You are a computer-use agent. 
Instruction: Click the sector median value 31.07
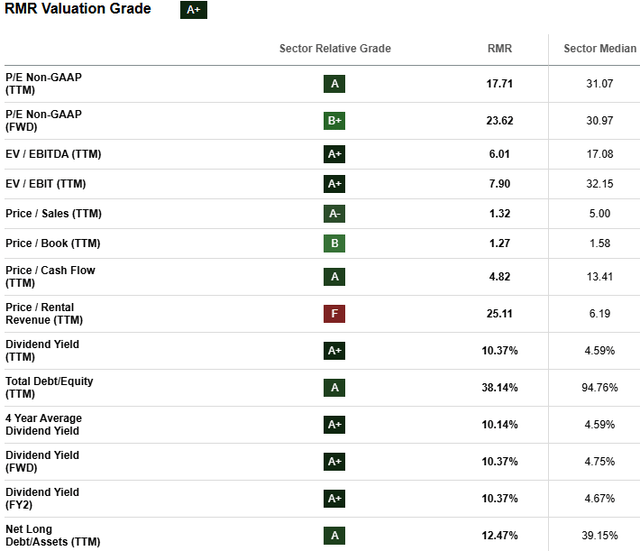click(600, 84)
